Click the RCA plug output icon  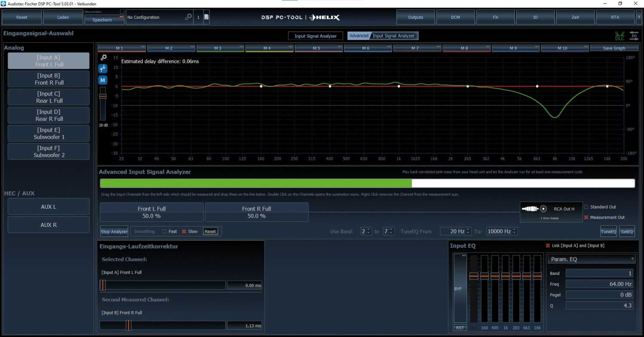[x=535, y=209]
